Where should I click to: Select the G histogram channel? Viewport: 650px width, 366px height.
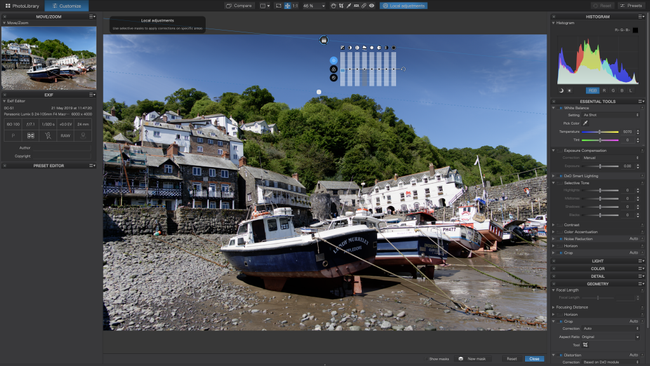(613, 90)
